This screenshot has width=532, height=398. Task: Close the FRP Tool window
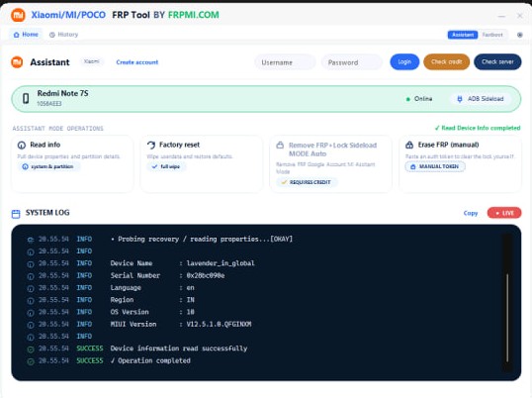pyautogui.click(x=519, y=15)
